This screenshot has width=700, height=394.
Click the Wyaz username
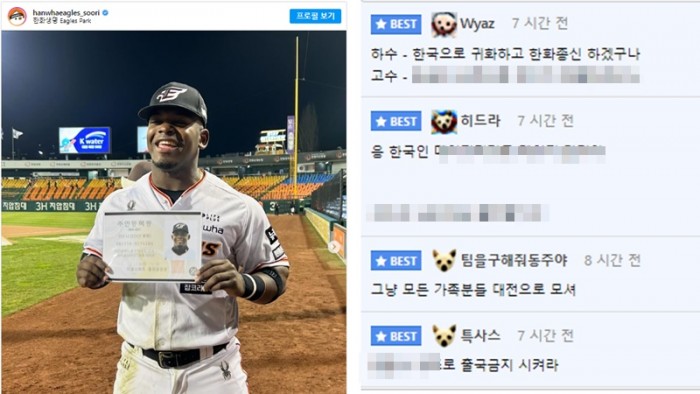coord(477,24)
